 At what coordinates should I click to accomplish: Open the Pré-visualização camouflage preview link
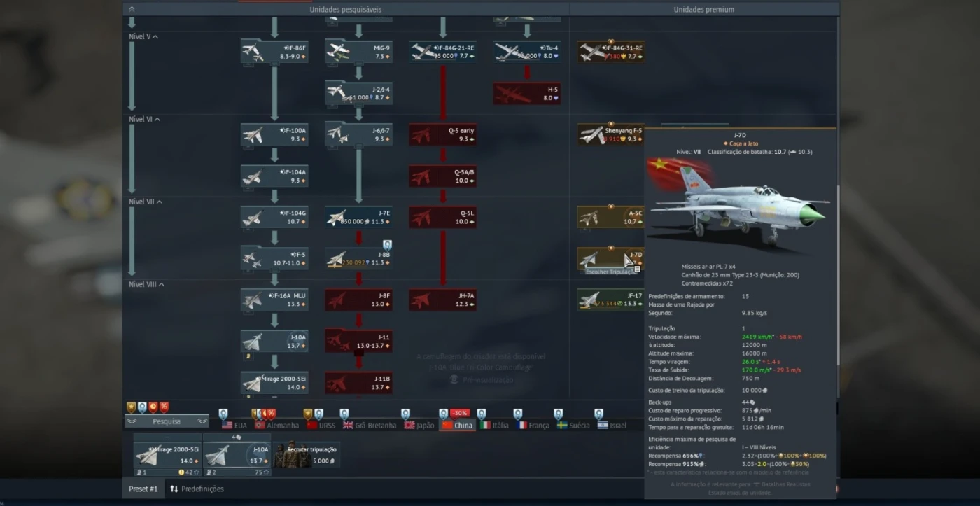pos(482,379)
